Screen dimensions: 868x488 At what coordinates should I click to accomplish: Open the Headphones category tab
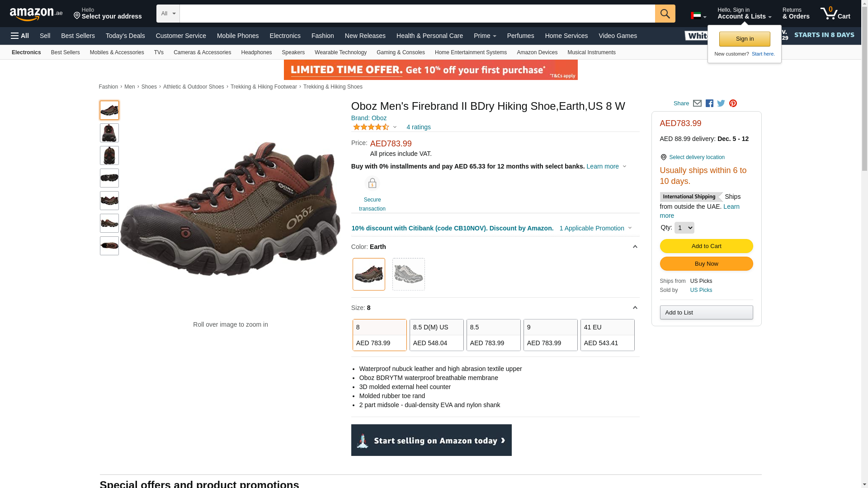coord(256,52)
